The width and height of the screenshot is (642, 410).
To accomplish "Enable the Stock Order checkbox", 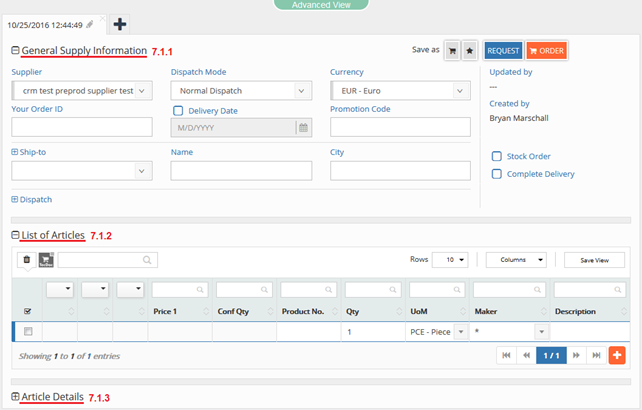I will coord(497,156).
